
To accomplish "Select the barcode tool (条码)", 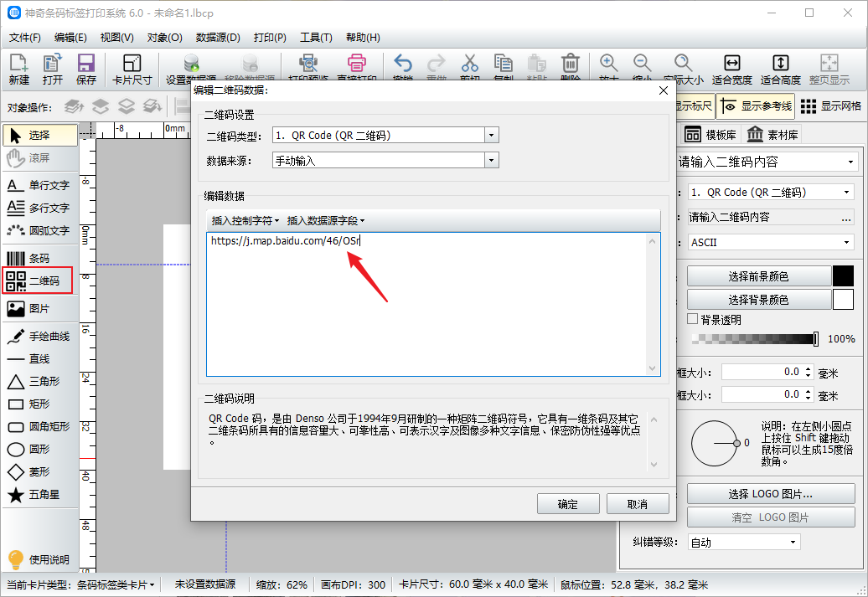I will pyautogui.click(x=40, y=259).
